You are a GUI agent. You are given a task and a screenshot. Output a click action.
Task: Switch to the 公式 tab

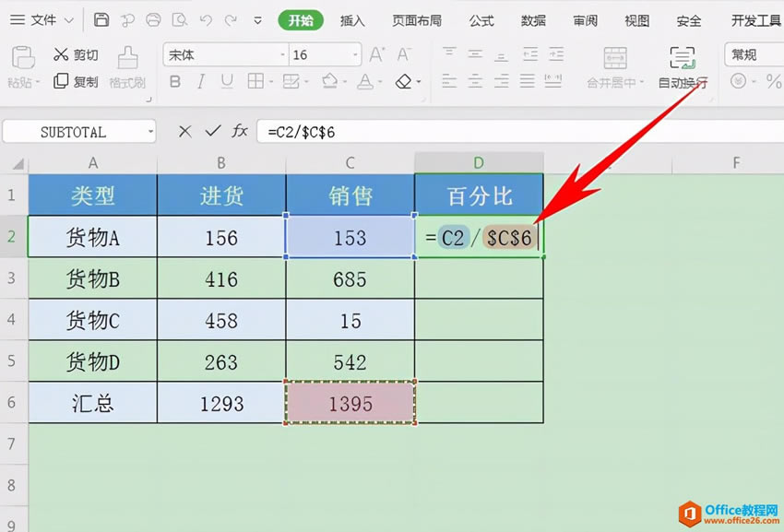[481, 20]
